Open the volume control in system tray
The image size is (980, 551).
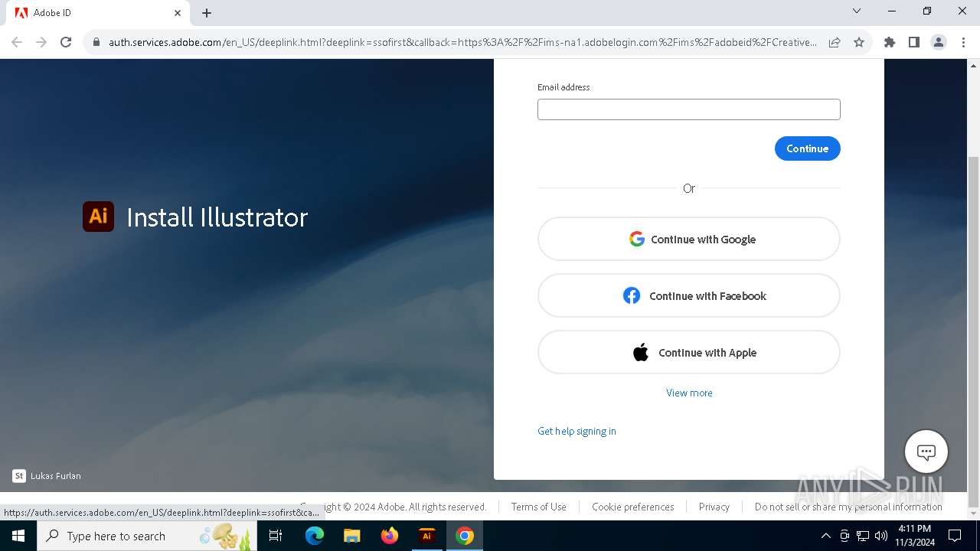coord(881,536)
